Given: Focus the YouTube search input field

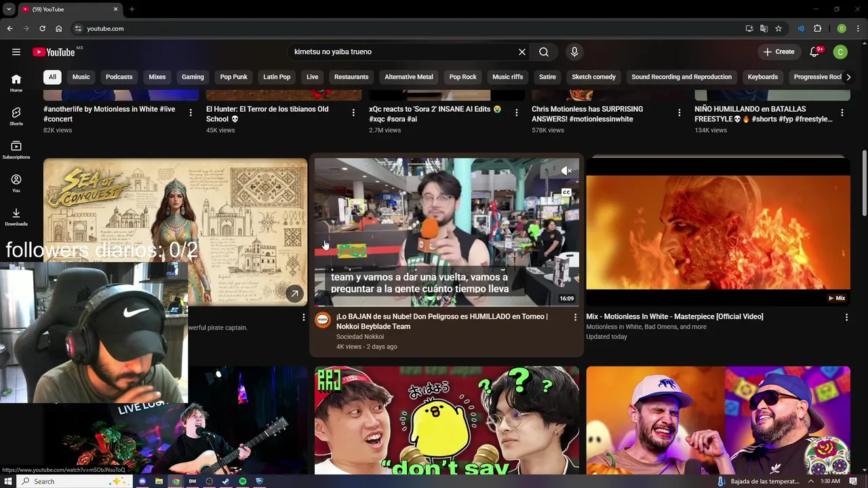Looking at the screenshot, I should point(403,52).
